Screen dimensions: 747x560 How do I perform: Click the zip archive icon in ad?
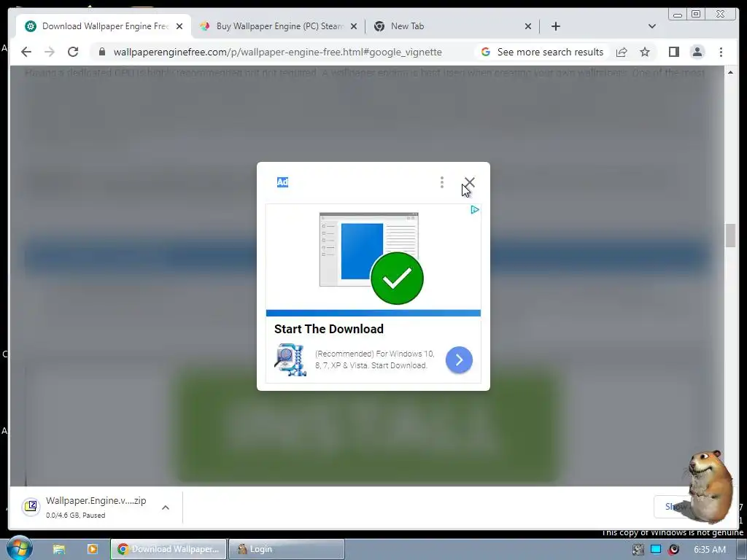290,360
